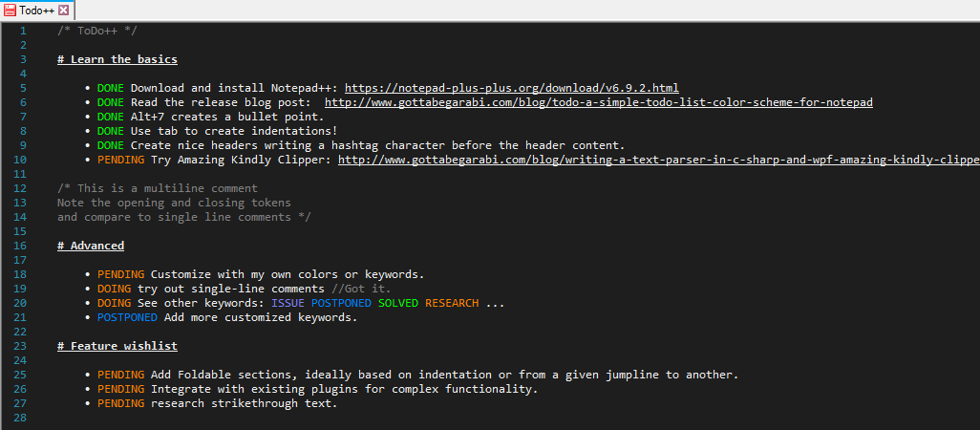Click the '/* ToDo++ */' comment on line 1
This screenshot has height=430, width=980.
point(96,31)
